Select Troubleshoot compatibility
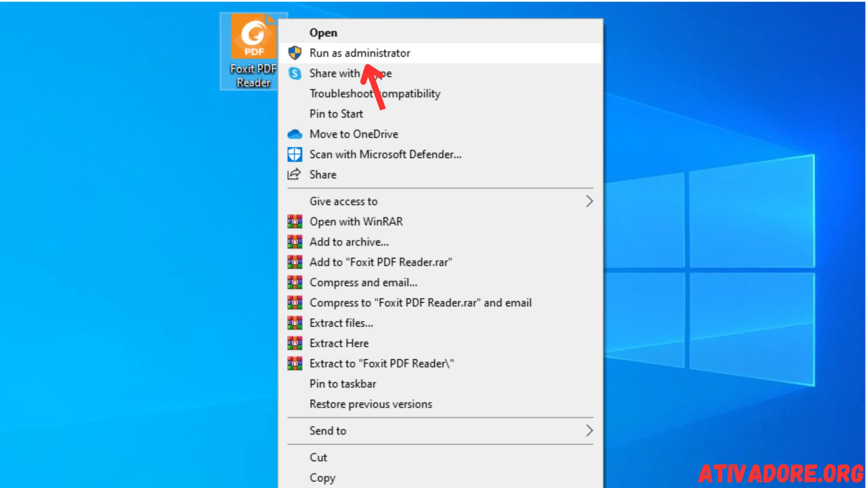868x488 pixels. (440, 94)
